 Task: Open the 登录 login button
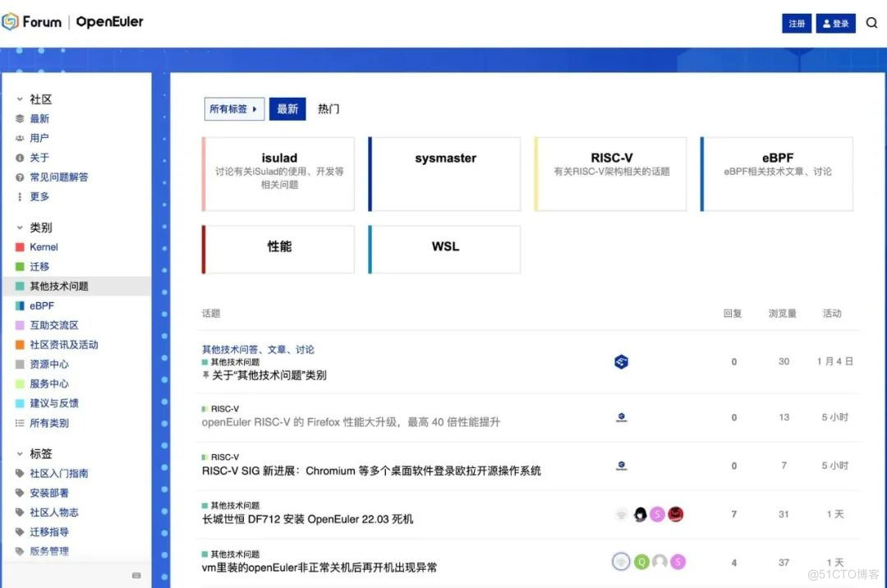(x=835, y=23)
